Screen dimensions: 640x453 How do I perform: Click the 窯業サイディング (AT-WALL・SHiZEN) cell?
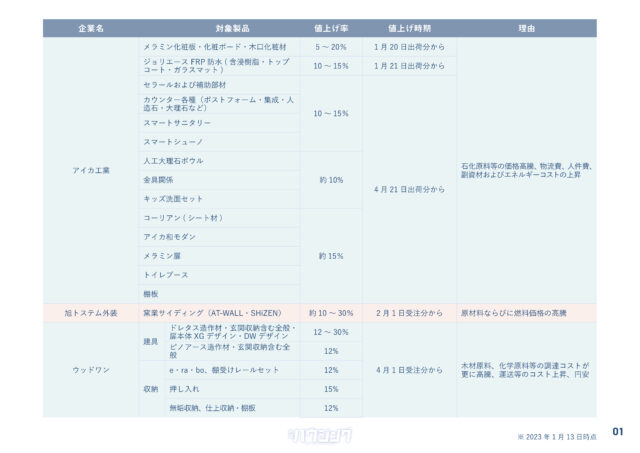pos(219,313)
